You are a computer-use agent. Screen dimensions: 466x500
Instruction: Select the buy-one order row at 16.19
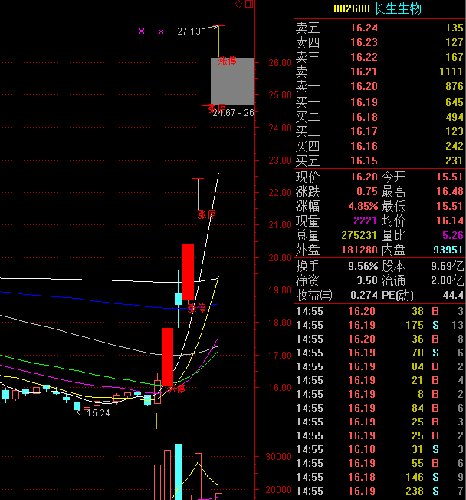click(380, 102)
